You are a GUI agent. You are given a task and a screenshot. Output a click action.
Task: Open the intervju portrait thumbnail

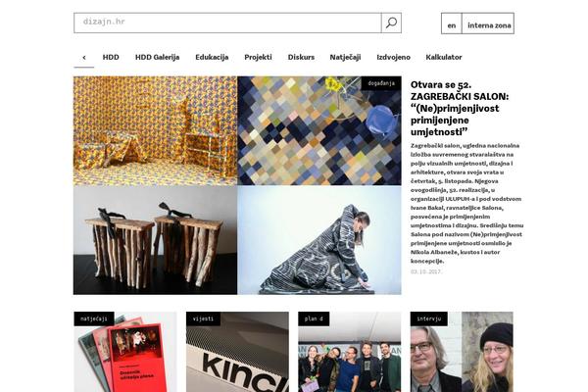point(462,352)
